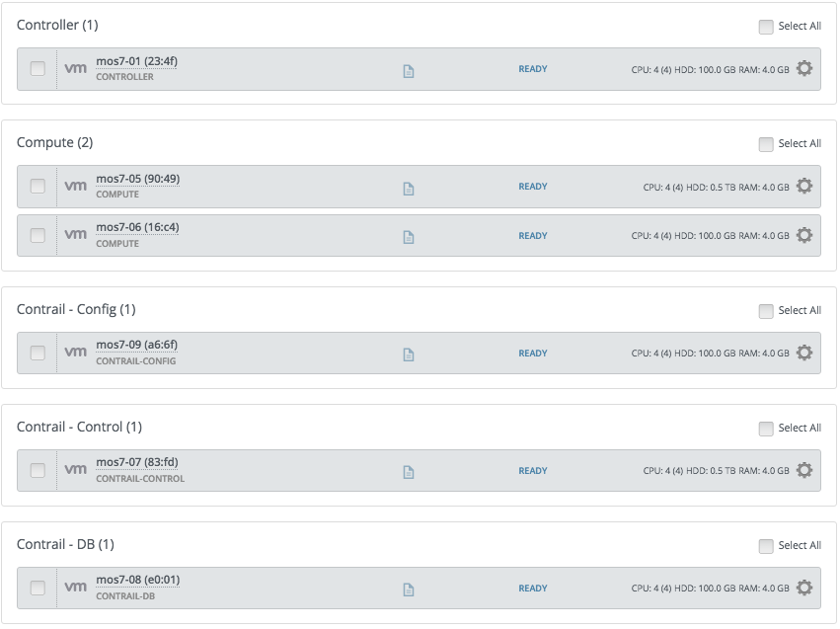The image size is (840, 629).
Task: Click mos7-08 (e0:01) node name
Action: [x=137, y=580]
